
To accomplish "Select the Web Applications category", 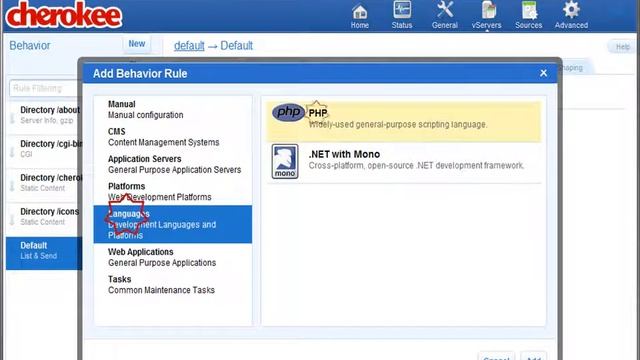I will click(173, 257).
